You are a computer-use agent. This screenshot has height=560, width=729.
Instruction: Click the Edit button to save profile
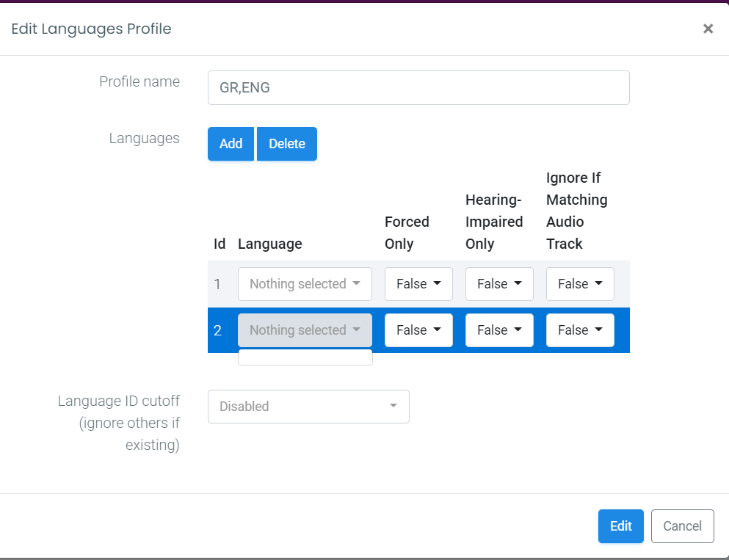tap(620, 526)
